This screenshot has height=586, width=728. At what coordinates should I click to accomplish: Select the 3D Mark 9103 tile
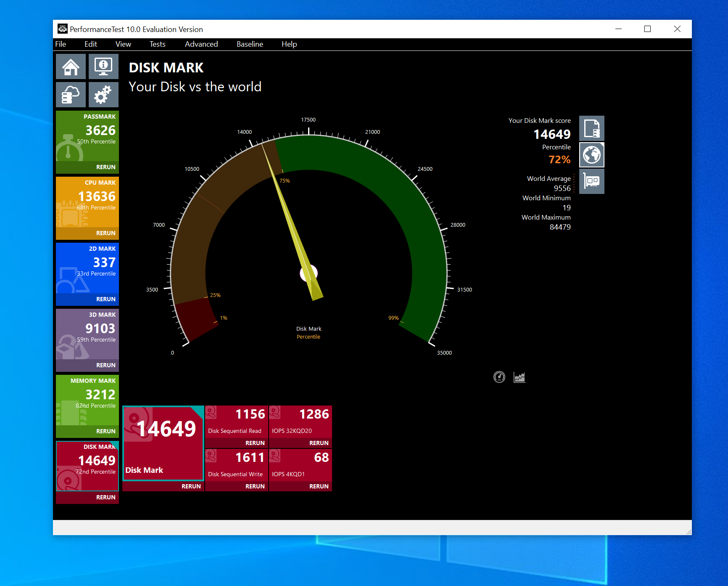point(87,334)
